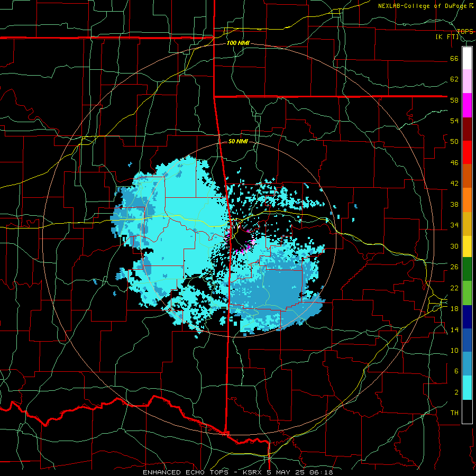This screenshot has width=476, height=476.
Task: Click the 34 legend value
Action: (x=454, y=225)
